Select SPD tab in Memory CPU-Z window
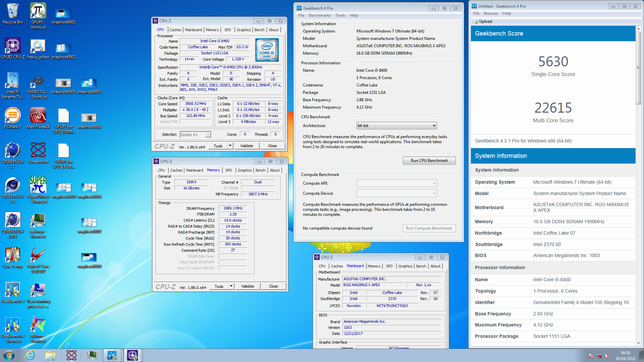The width and height of the screenshot is (644, 362). (228, 170)
